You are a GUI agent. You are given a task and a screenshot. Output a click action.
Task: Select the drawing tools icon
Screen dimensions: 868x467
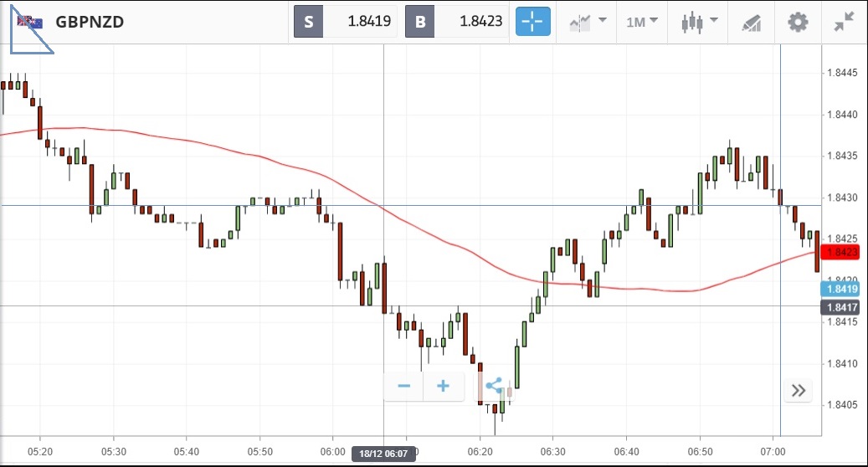(751, 23)
